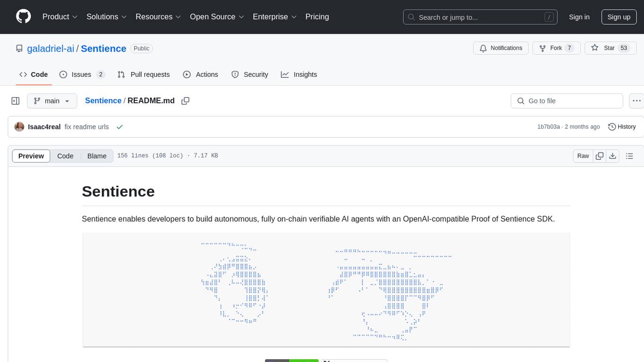Open the Pricing page
This screenshot has width=644, height=362.
[317, 17]
